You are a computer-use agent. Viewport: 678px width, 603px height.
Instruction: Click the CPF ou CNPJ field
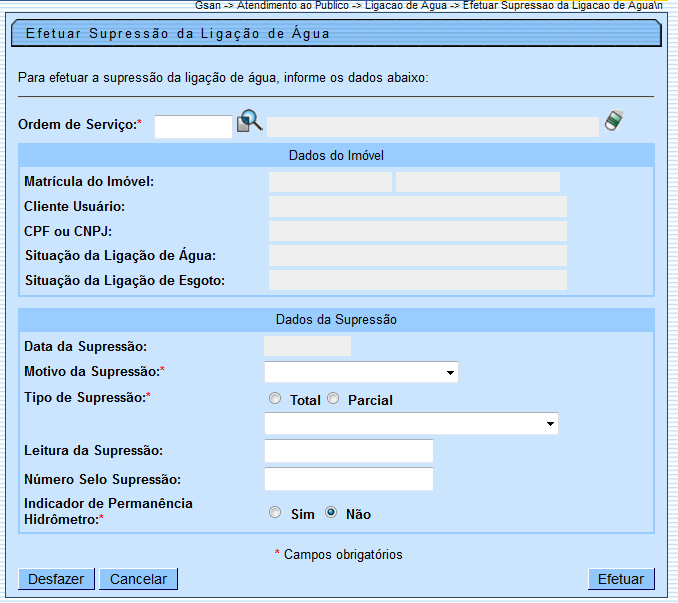[x=417, y=231]
